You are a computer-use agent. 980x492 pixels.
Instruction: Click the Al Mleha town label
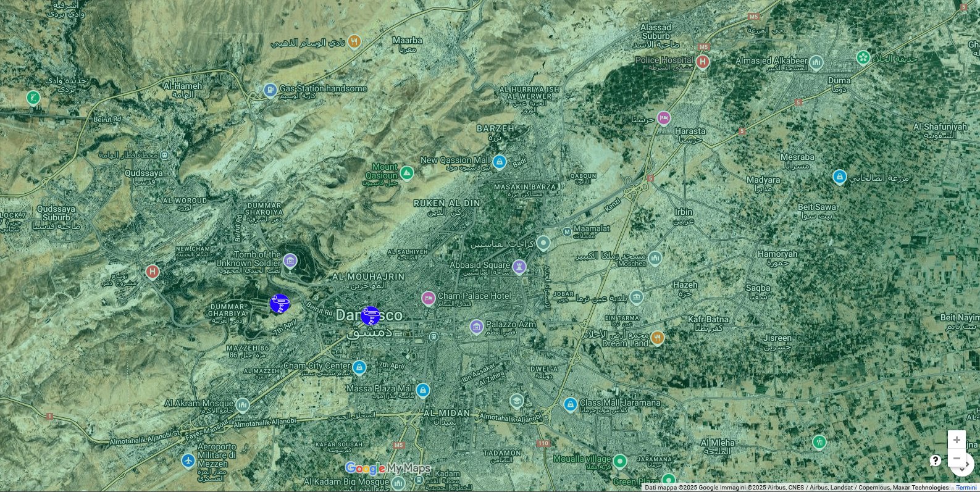tap(718, 446)
